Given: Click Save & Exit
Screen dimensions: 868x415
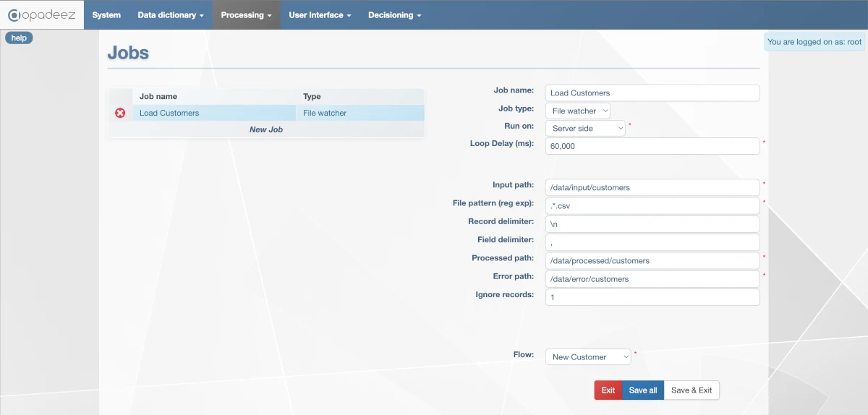Looking at the screenshot, I should point(692,390).
